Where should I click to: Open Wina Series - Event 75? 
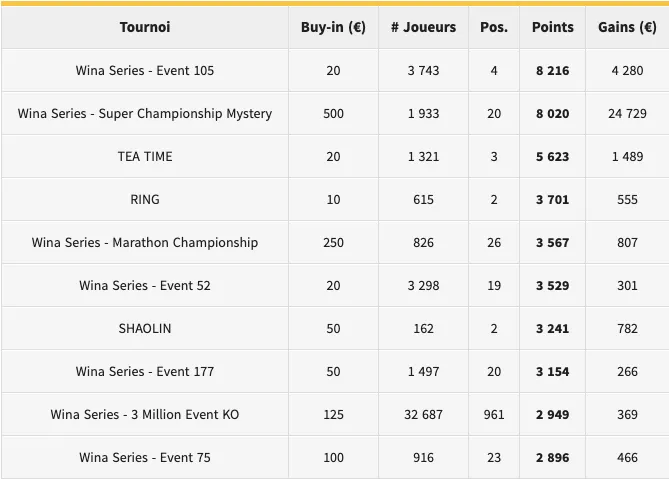tap(145, 458)
